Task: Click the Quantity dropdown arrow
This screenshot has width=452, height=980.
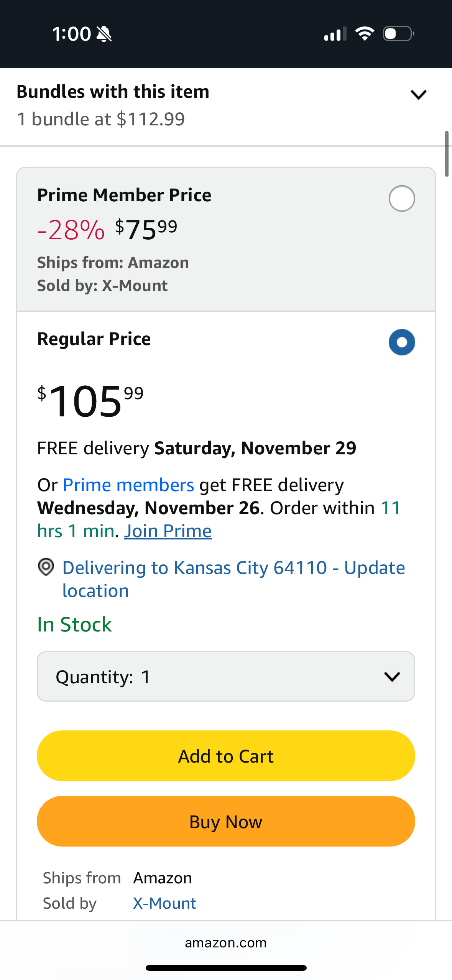Action: (392, 677)
